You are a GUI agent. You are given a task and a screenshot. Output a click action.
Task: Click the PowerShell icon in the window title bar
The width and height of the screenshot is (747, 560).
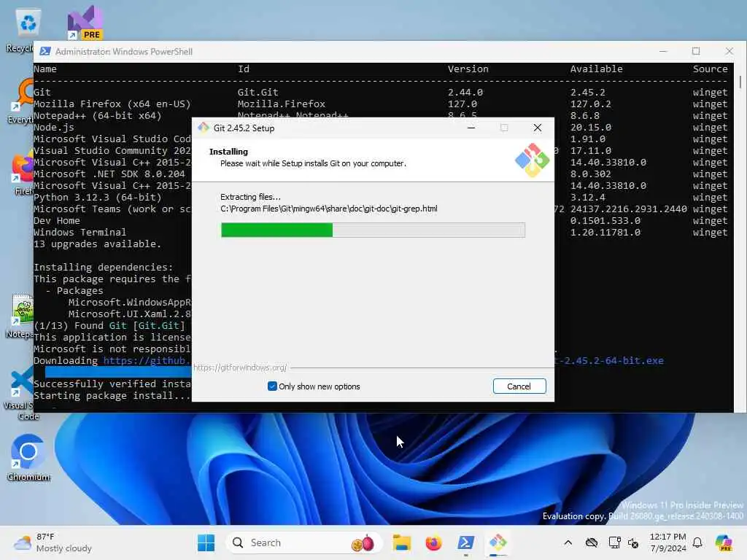(x=45, y=52)
